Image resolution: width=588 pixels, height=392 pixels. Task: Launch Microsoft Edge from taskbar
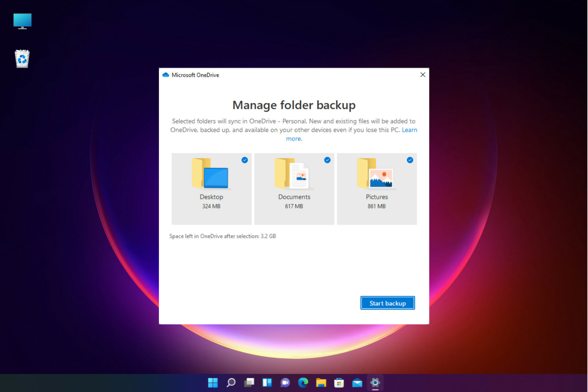click(303, 383)
